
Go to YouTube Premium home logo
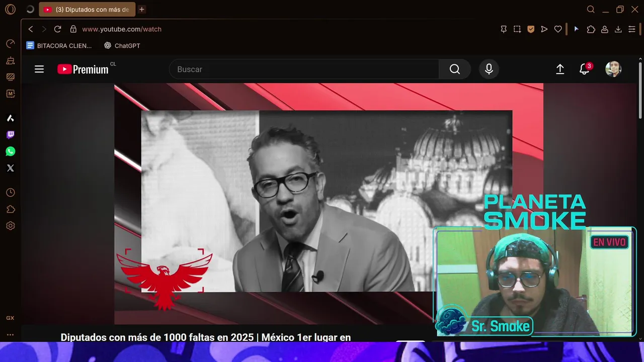click(83, 69)
